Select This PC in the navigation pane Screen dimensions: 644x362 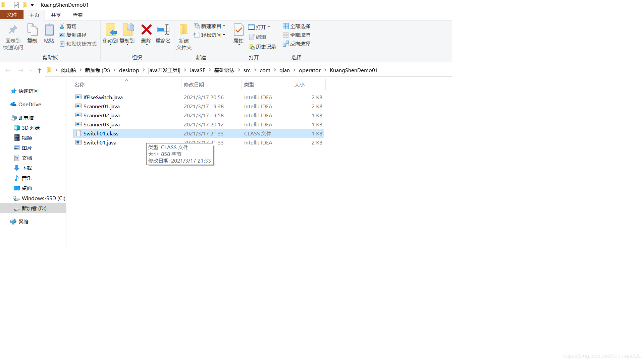coord(22,118)
